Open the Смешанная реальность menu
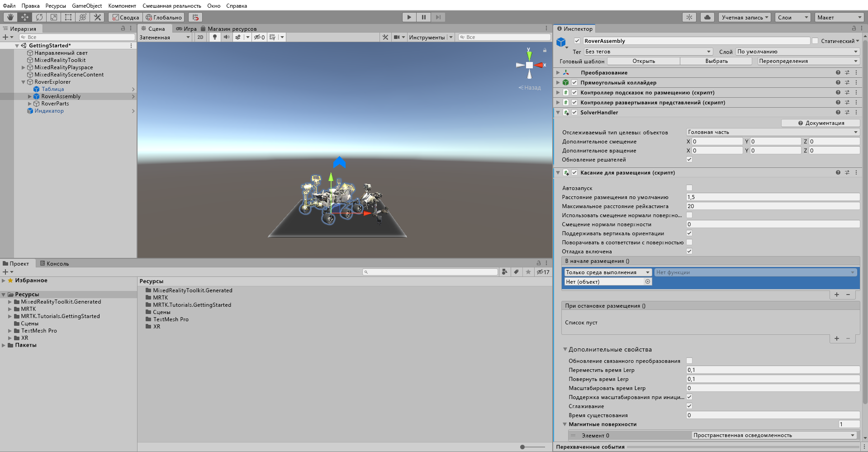Image resolution: width=868 pixels, height=452 pixels. 172,6
